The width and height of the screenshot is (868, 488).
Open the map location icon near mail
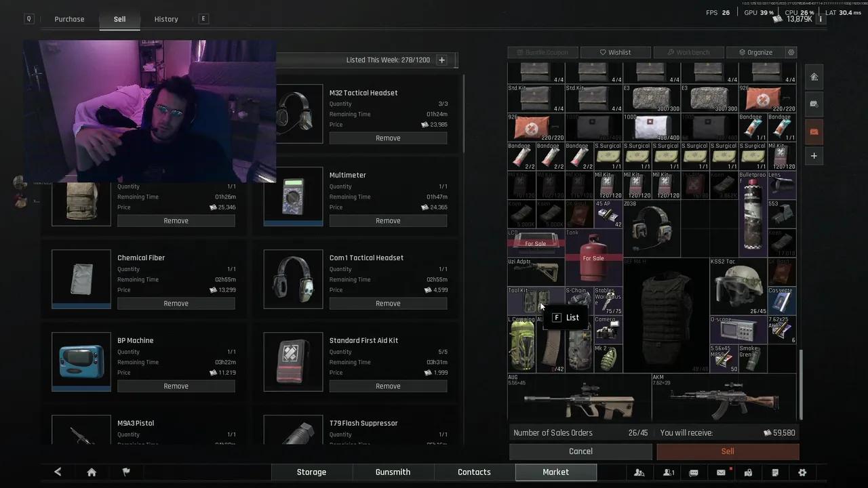pyautogui.click(x=747, y=472)
